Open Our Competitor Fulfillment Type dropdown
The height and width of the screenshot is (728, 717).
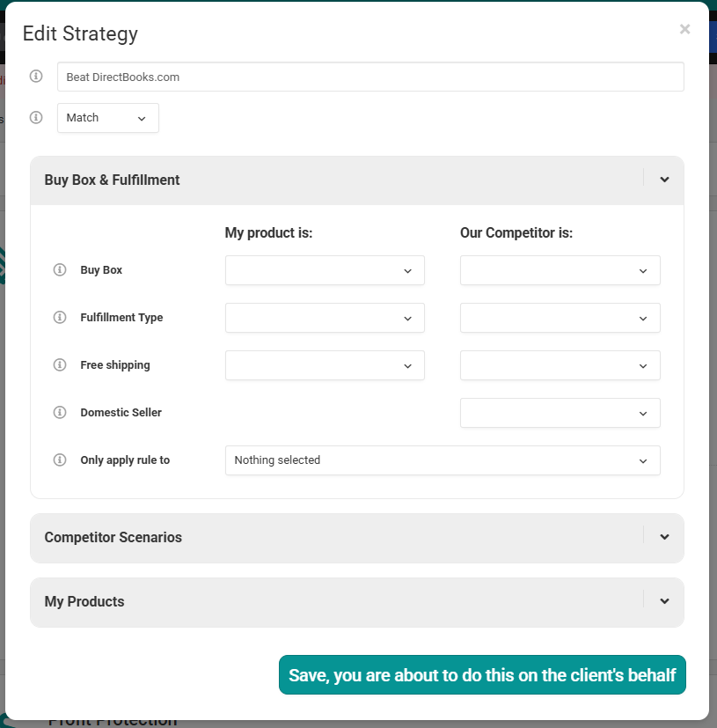(560, 318)
